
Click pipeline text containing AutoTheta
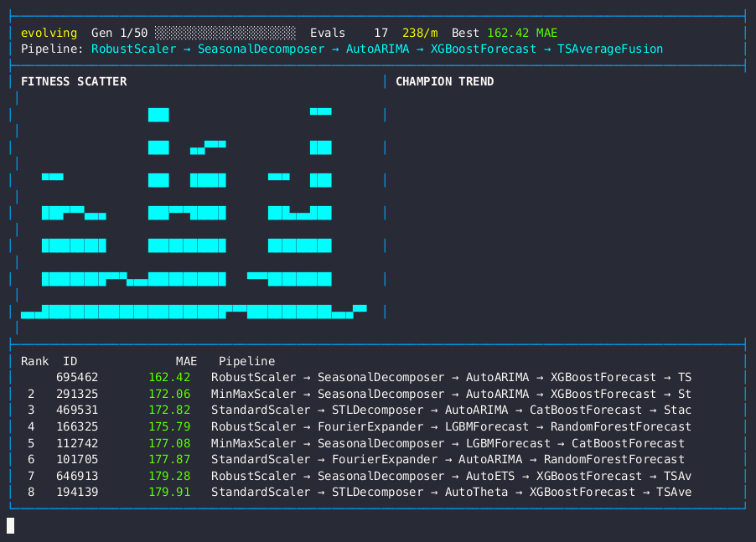click(x=451, y=493)
